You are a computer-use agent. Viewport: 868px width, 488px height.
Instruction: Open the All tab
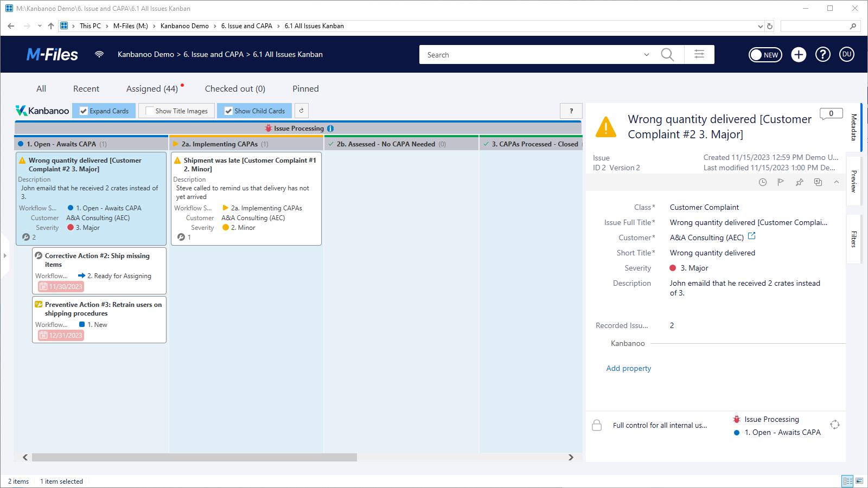pyautogui.click(x=41, y=88)
